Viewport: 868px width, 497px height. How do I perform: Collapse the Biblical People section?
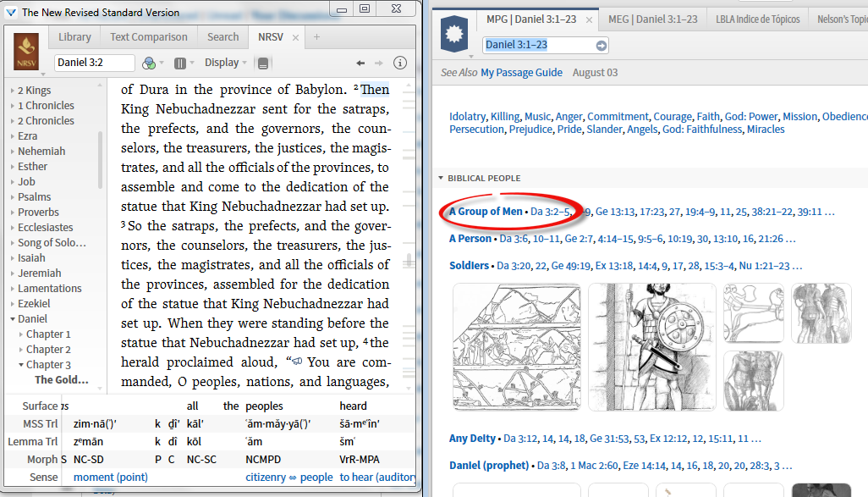441,178
